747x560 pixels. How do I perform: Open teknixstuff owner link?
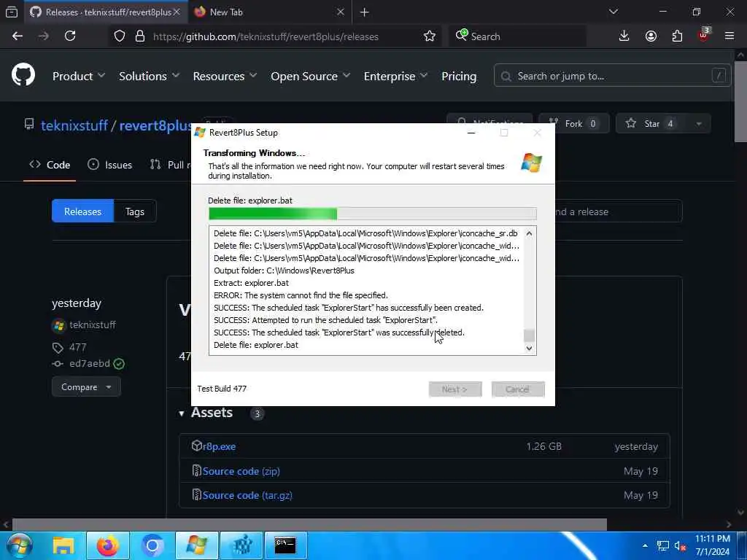tap(74, 125)
